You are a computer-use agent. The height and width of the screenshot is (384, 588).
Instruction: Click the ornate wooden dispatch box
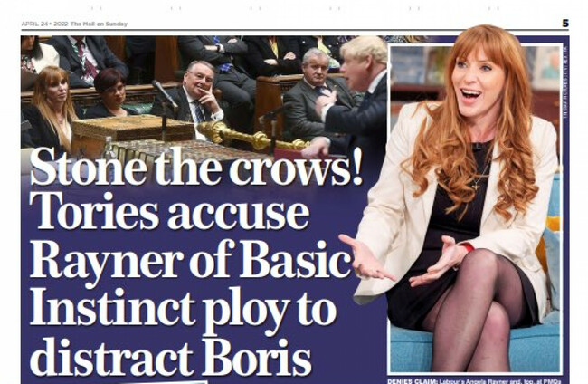pyautogui.click(x=133, y=130)
